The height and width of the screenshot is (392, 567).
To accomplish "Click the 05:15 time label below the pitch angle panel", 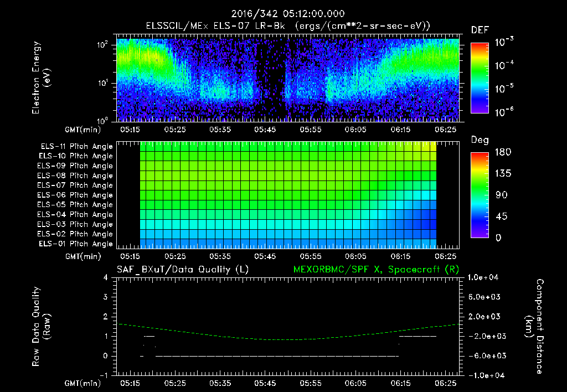I will point(130,256).
